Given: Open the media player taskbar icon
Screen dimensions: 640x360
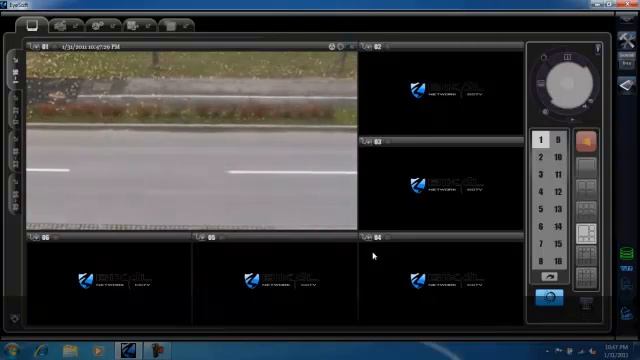Looking at the screenshot, I should [98, 351].
